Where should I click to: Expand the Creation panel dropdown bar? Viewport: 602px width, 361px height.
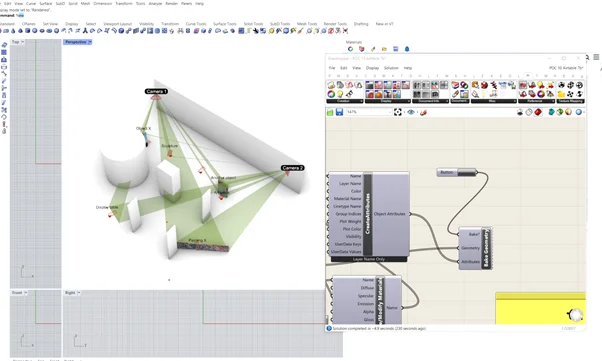345,101
